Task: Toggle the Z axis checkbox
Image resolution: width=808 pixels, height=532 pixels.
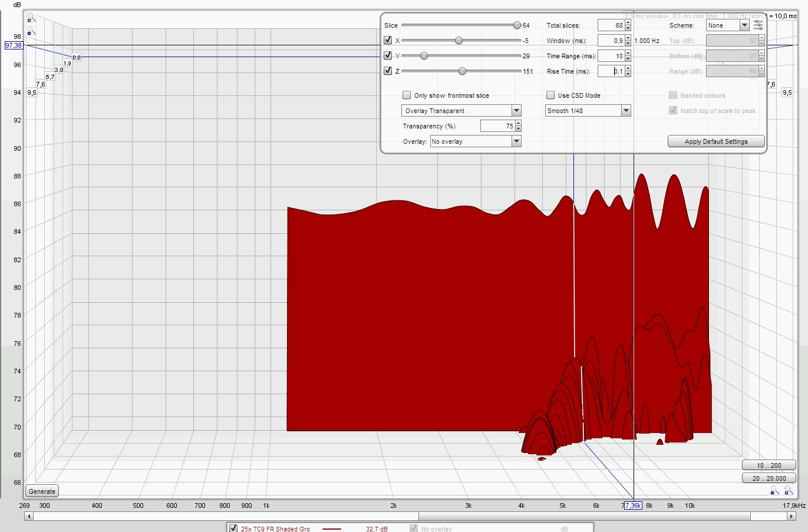Action: coord(388,71)
